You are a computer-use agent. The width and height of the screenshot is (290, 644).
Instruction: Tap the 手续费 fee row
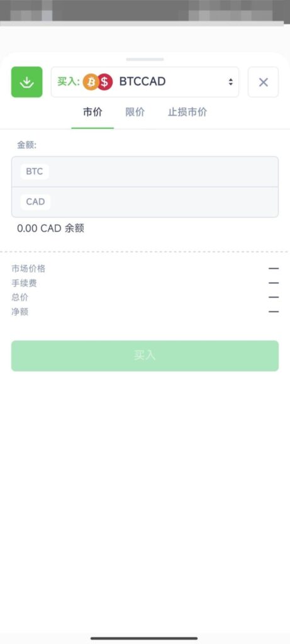[x=145, y=284]
